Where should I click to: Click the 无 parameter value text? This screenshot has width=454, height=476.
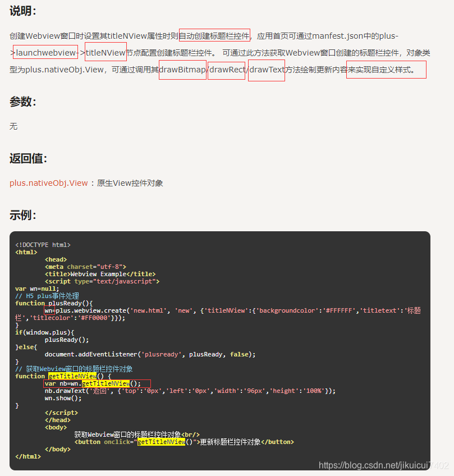pos(13,126)
